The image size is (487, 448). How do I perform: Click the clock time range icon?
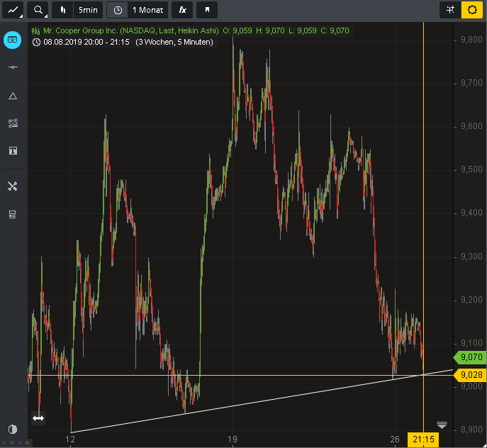tap(118, 10)
